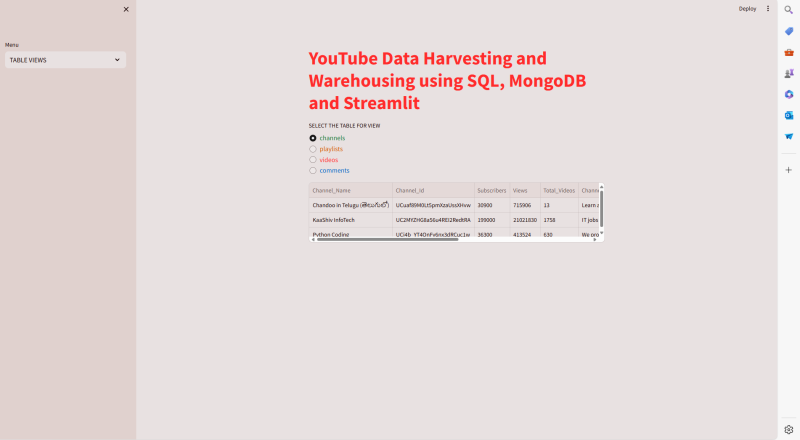Click the 'IT jobs' description cell
Image resolution: width=800 pixels, height=440 pixels.
(589, 220)
